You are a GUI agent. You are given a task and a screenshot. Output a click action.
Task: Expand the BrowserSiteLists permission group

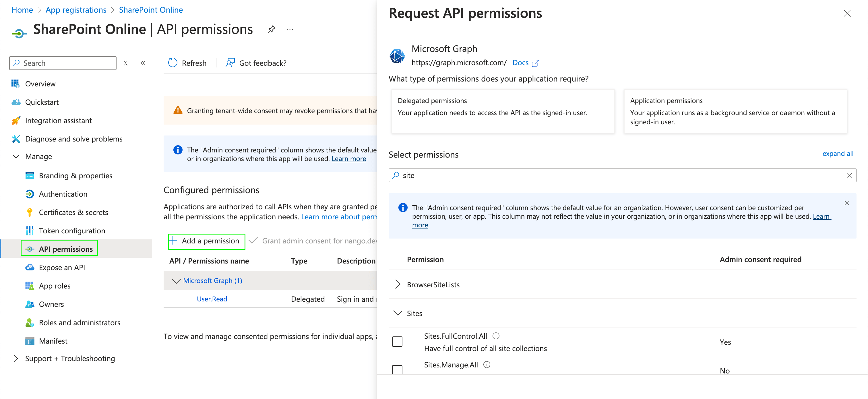click(x=398, y=284)
